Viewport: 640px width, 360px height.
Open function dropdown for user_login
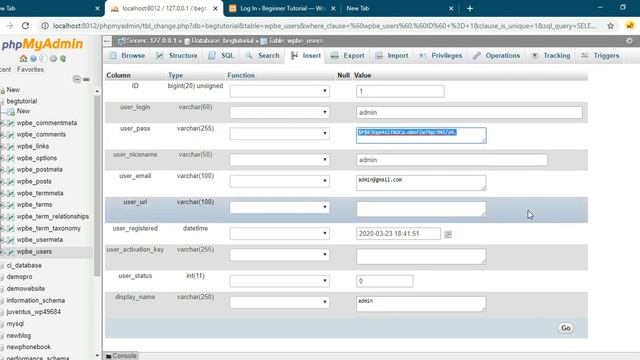pyautogui.click(x=279, y=112)
